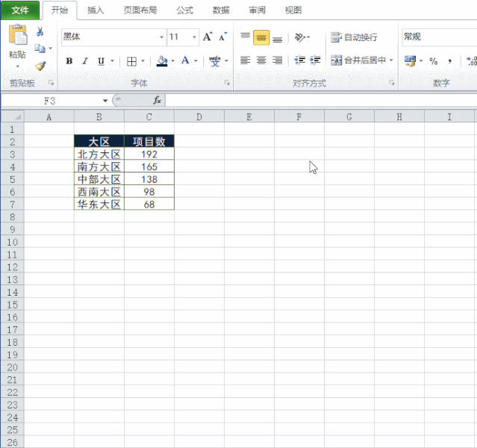The width and height of the screenshot is (477, 448).
Task: Click into the formula bar
Action: (321, 101)
